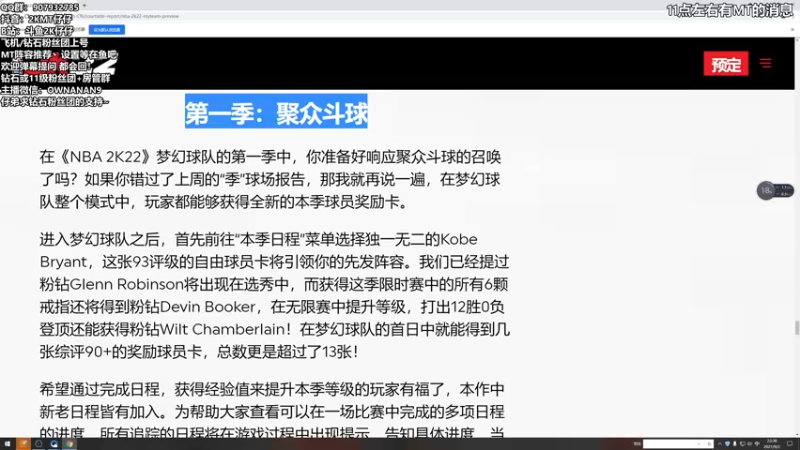The height and width of the screenshot is (450, 800).
Task: Open a new browser tab with plus
Action: (85, 6)
